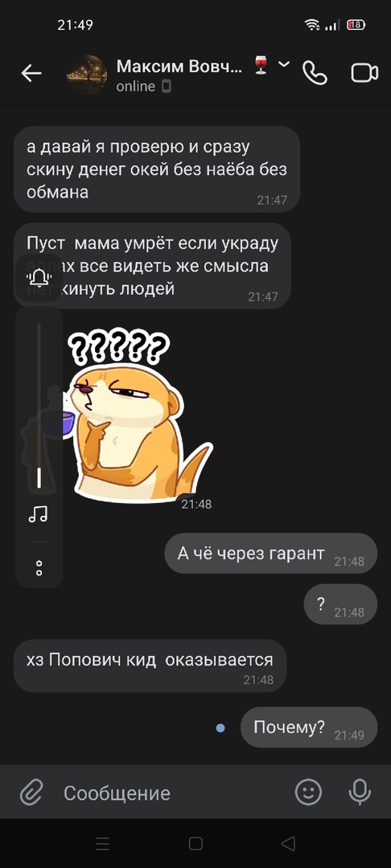Expand chat options chevron beside name
Image resolution: width=391 pixels, height=868 pixels.
[283, 65]
